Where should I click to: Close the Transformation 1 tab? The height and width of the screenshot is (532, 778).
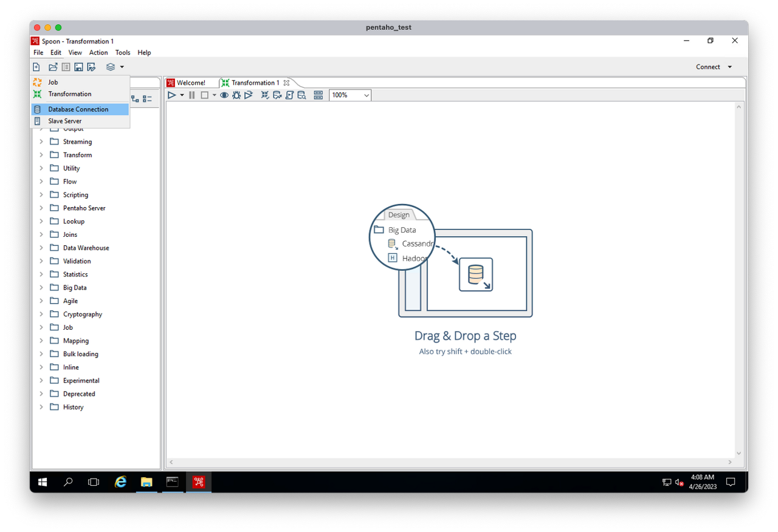(286, 83)
